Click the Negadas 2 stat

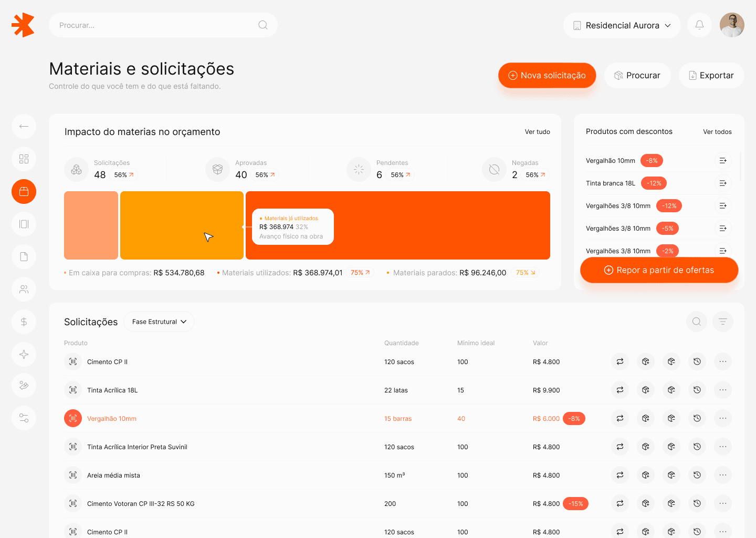click(516, 170)
